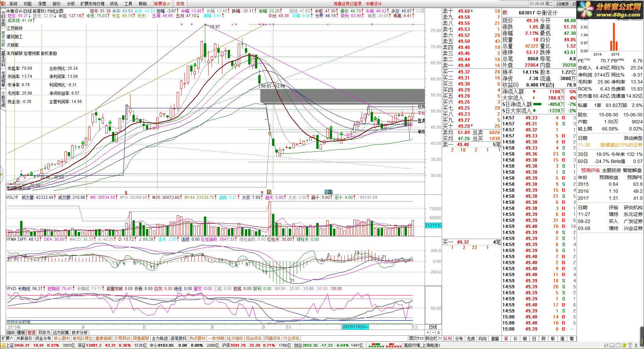This screenshot has height=349, width=644.
Task: Click the minus zoom-out chart button
Action: click(x=434, y=333)
